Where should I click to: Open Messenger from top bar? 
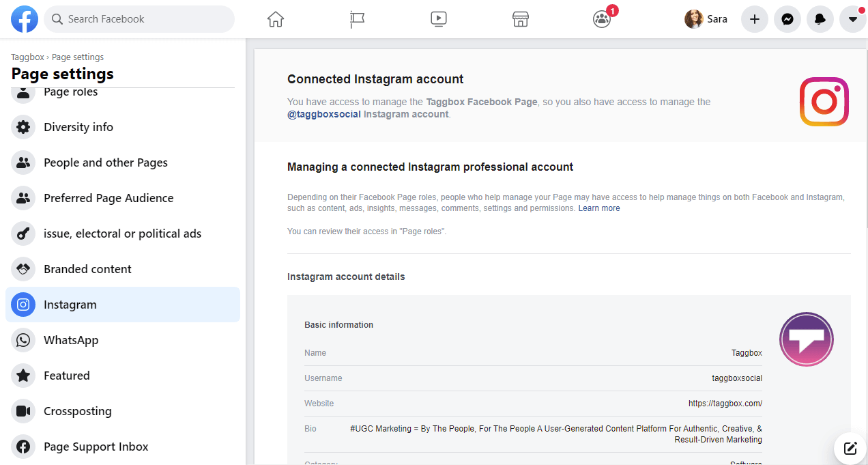[787, 19]
